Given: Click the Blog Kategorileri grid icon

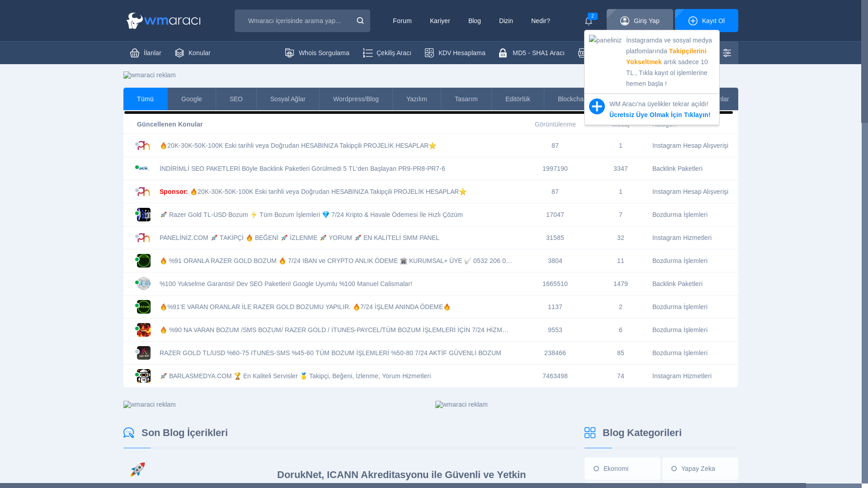Looking at the screenshot, I should click(590, 433).
